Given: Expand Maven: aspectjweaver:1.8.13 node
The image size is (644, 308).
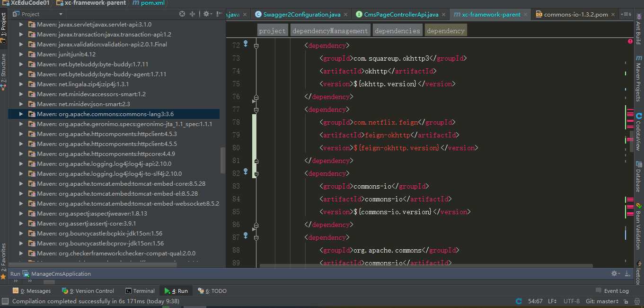Looking at the screenshot, I should coord(21,213).
